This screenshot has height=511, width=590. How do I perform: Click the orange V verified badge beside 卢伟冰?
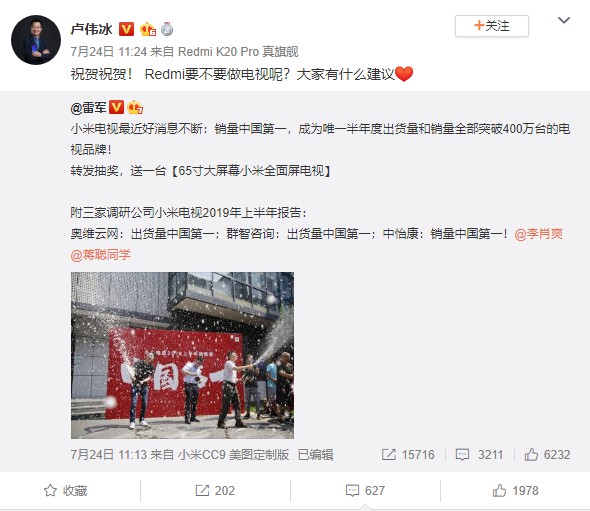126,29
